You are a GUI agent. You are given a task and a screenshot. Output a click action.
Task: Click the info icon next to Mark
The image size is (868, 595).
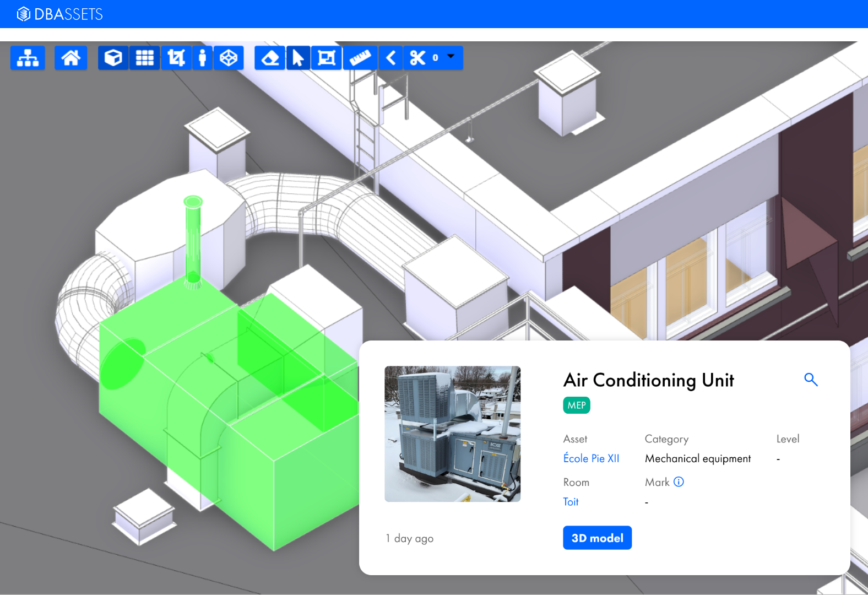click(679, 482)
